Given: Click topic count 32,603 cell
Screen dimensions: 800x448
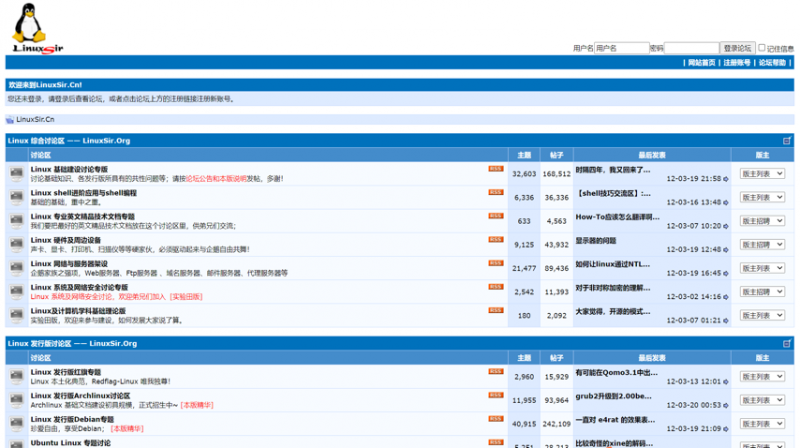Looking at the screenshot, I should (524, 174).
